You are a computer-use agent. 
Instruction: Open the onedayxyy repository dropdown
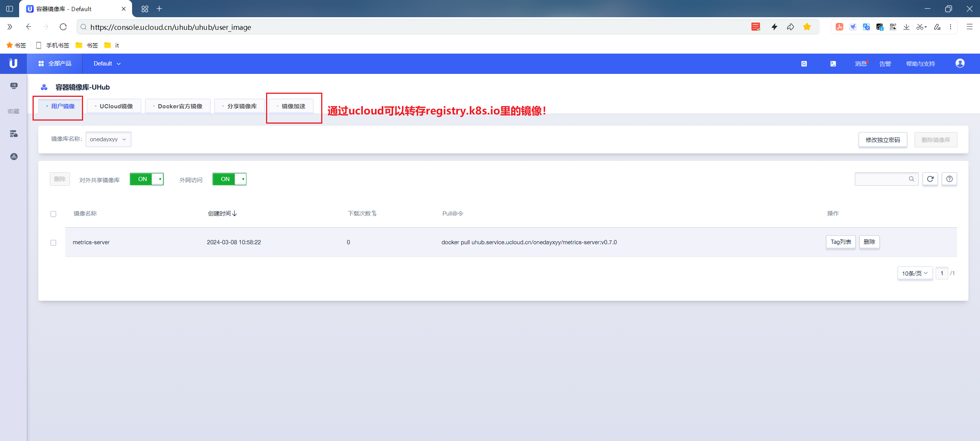pos(108,139)
